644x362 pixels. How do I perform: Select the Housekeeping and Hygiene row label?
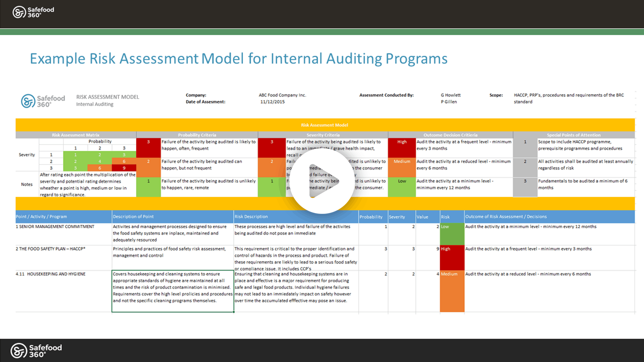[51, 274]
